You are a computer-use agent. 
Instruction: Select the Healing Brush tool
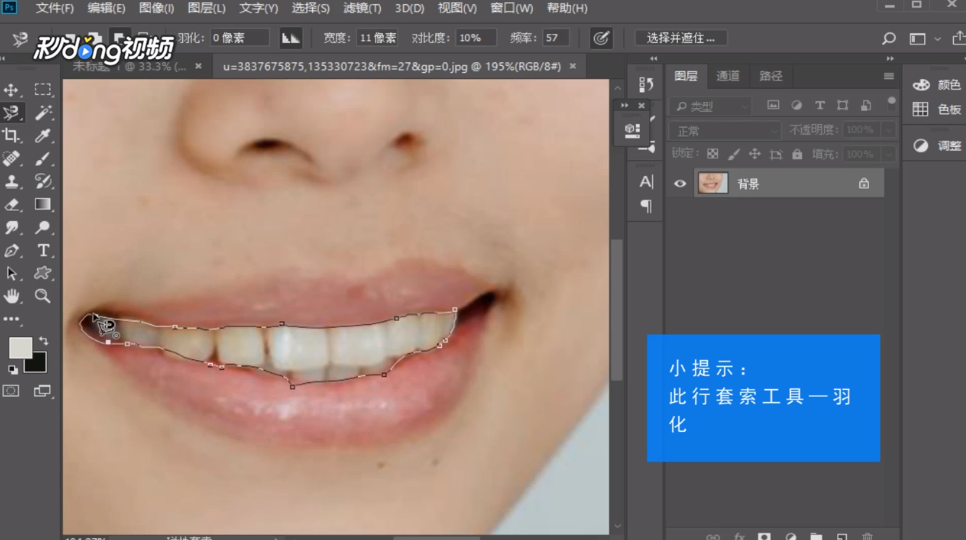[x=11, y=158]
